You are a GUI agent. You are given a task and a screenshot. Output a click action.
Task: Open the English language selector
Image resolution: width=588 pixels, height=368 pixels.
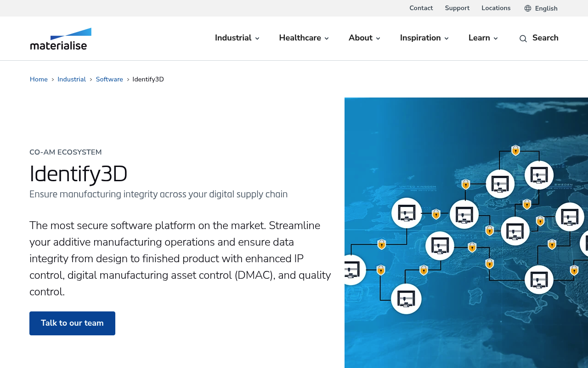point(541,8)
